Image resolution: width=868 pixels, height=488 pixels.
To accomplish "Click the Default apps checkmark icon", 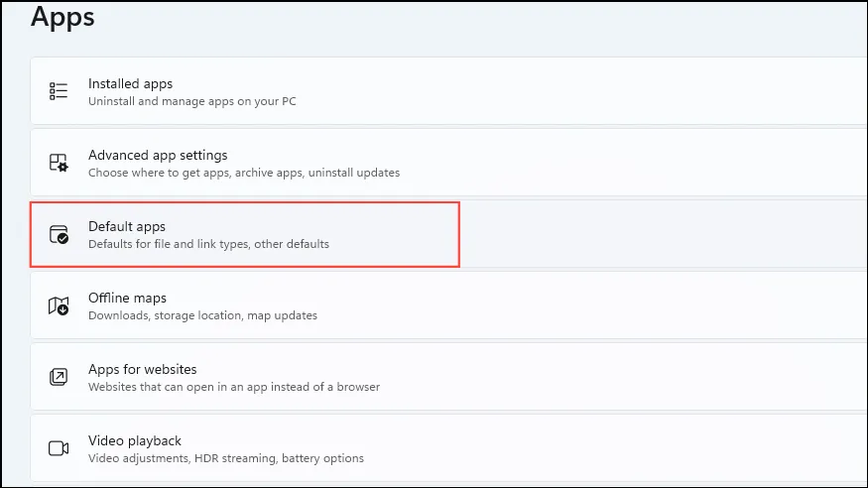I will pos(59,234).
